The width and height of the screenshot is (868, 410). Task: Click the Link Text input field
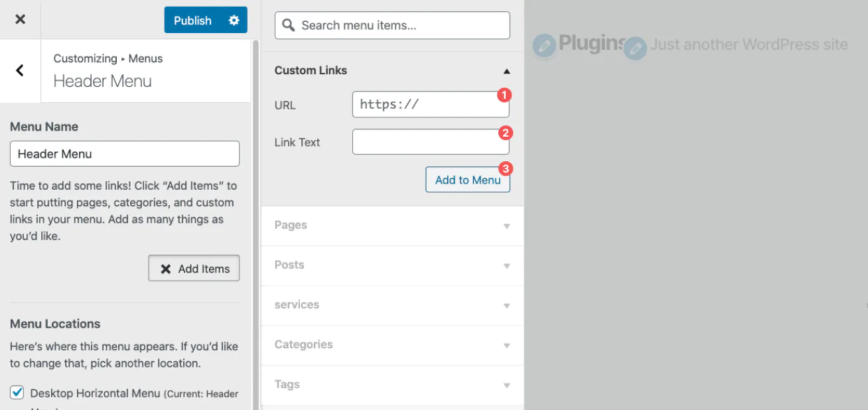431,142
